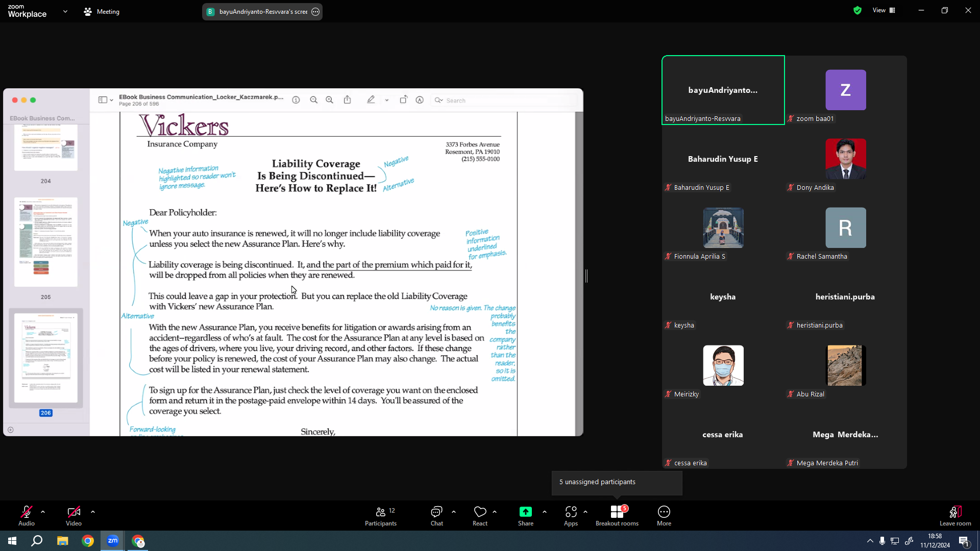
Task: Expand the React options caret
Action: (x=495, y=512)
